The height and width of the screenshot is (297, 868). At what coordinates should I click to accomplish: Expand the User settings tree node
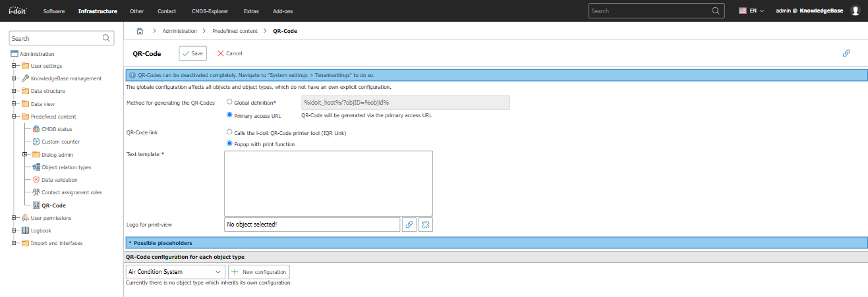tap(14, 66)
